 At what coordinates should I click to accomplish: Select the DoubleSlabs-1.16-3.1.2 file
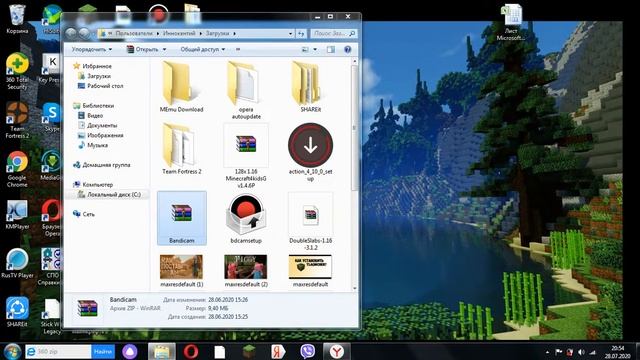[310, 221]
